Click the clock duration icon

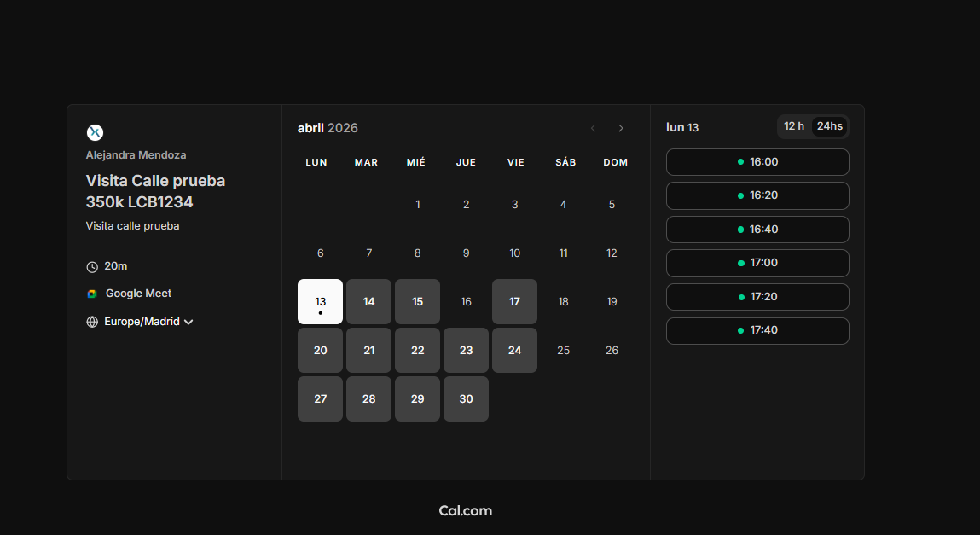[92, 267]
